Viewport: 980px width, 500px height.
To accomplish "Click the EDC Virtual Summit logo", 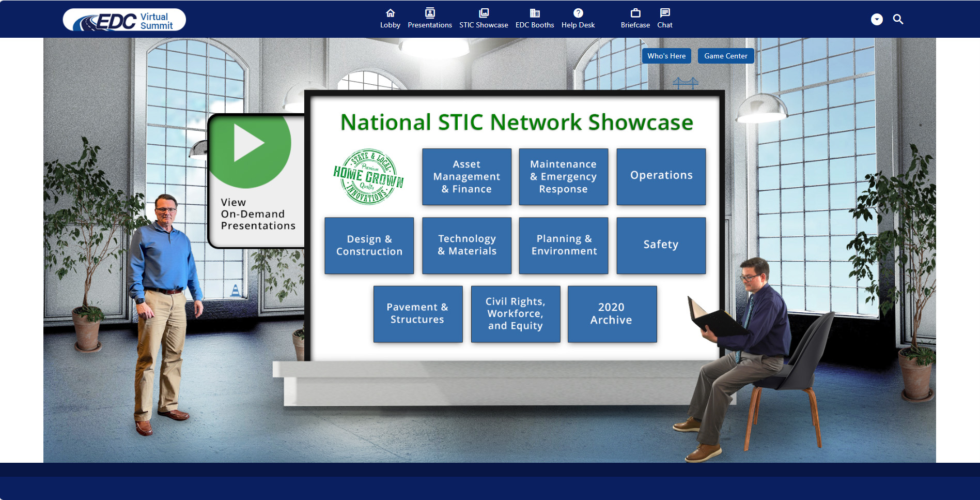I will click(124, 20).
